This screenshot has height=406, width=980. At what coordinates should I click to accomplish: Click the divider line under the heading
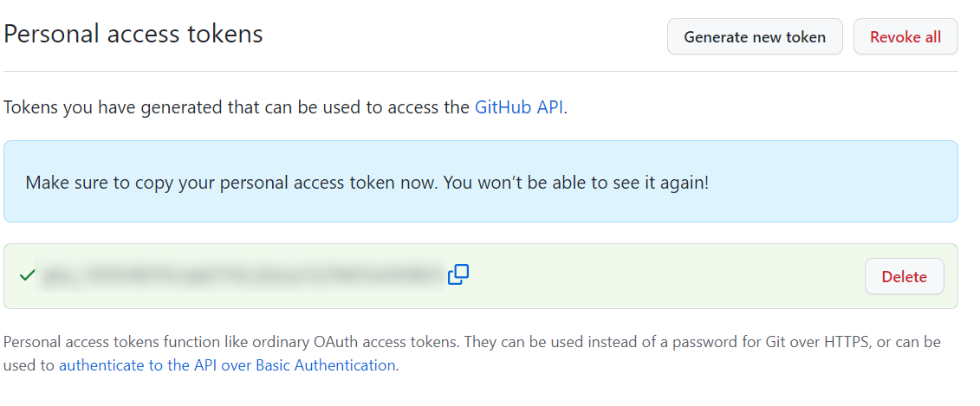481,71
